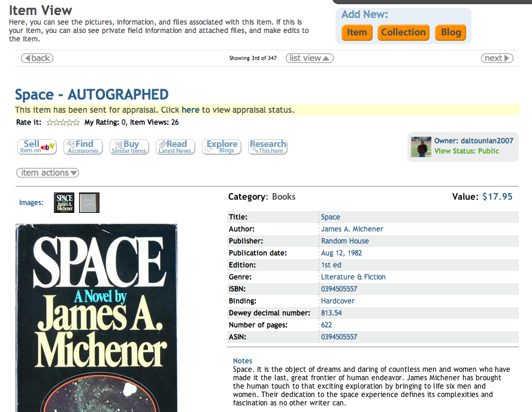The width and height of the screenshot is (532, 412).
Task: Open the list view dropdown
Action: 309,58
